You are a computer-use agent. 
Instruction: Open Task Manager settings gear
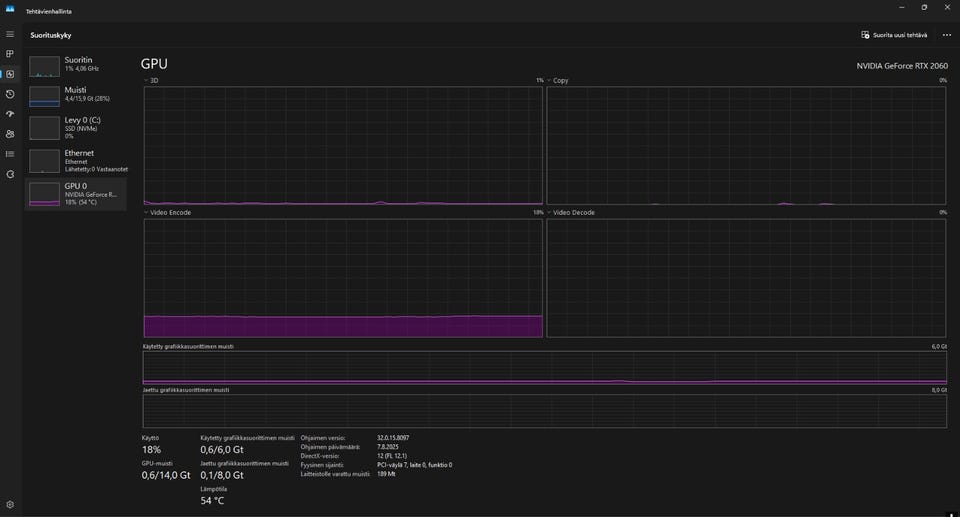click(10, 505)
